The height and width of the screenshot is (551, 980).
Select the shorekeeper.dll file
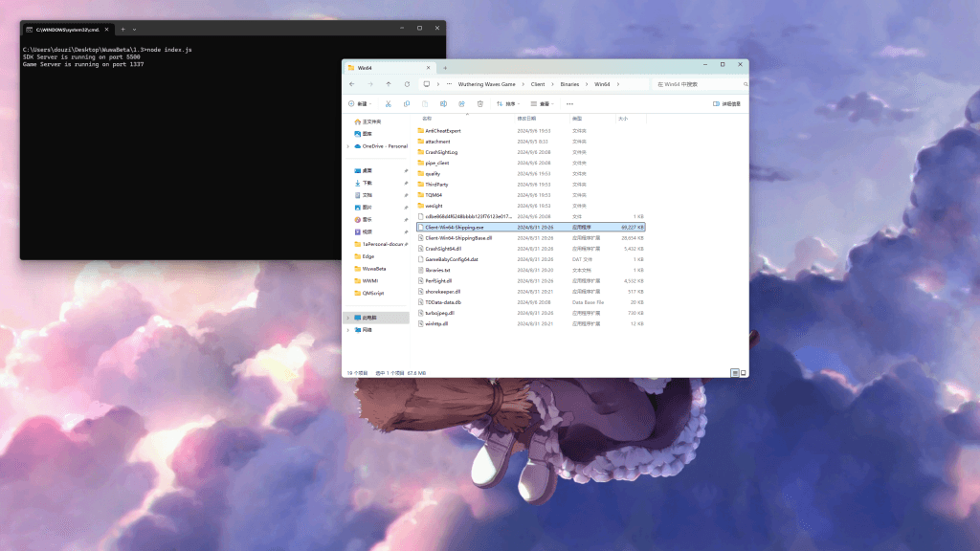click(x=443, y=292)
